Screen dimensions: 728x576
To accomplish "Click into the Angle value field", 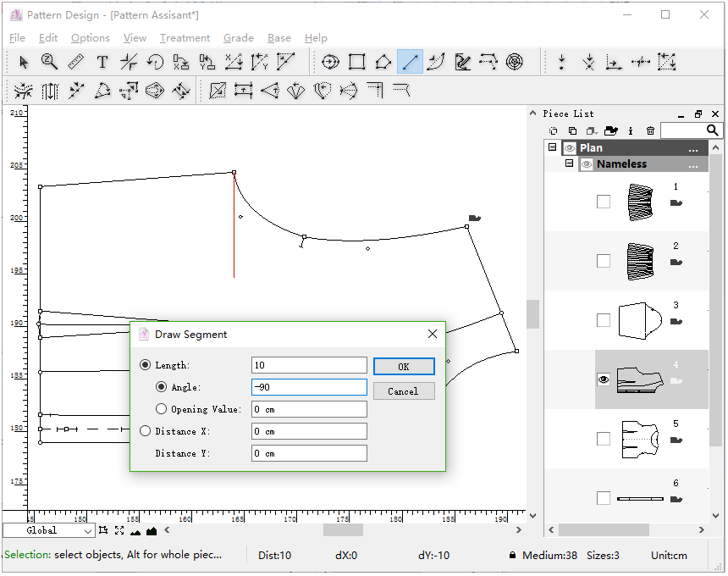I will point(309,387).
